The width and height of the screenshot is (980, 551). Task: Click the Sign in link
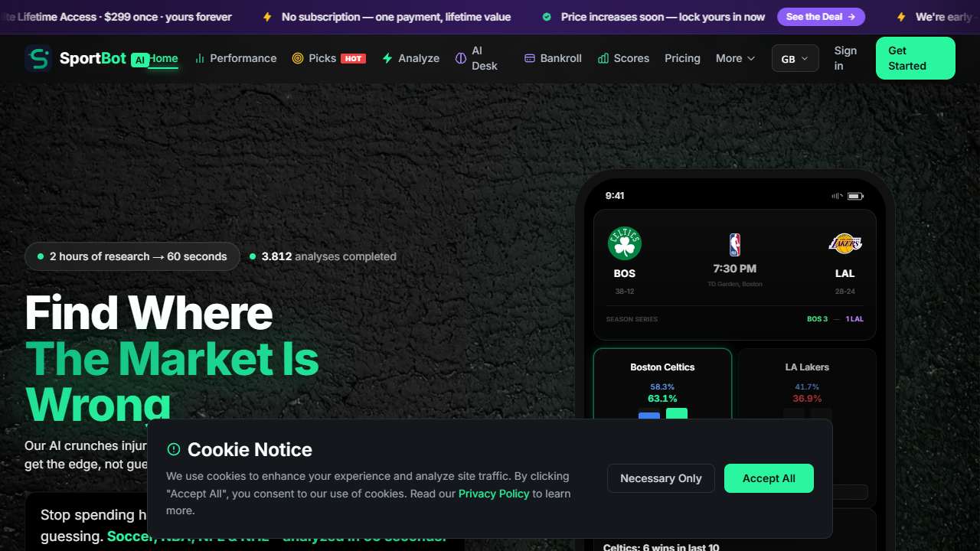click(845, 58)
